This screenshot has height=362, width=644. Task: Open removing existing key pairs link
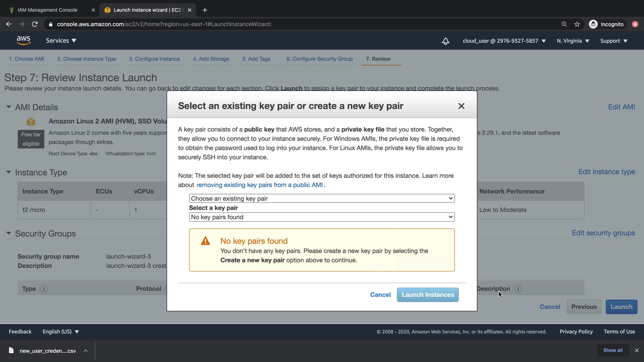click(x=260, y=185)
